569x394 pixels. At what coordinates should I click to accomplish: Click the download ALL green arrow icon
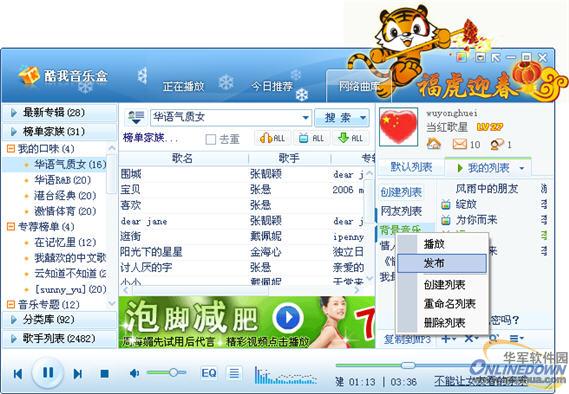(350, 138)
